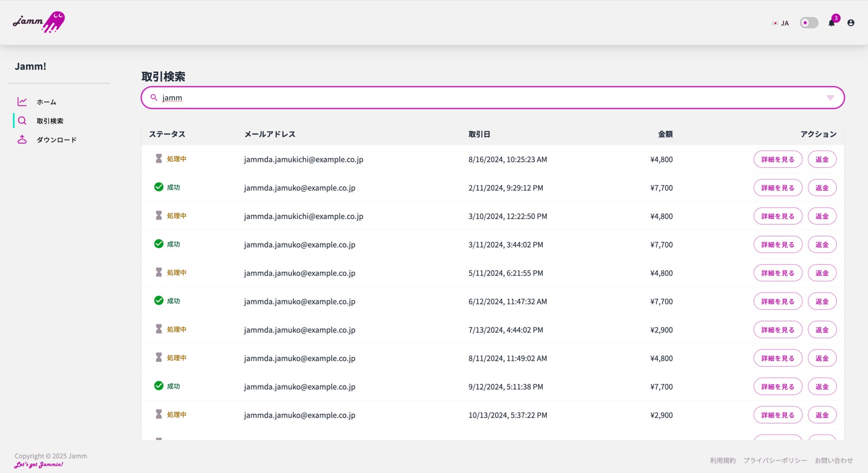Image resolution: width=868 pixels, height=473 pixels.
Task: Click the magnifier icon in search box
Action: point(154,98)
